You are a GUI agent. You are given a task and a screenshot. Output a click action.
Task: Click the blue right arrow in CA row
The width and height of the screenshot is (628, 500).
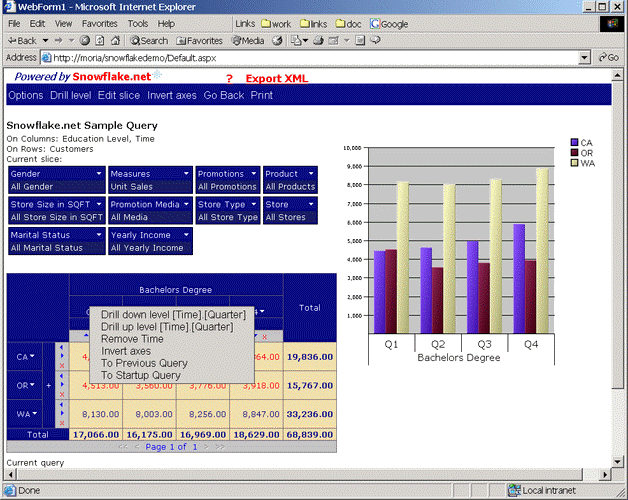point(62,356)
